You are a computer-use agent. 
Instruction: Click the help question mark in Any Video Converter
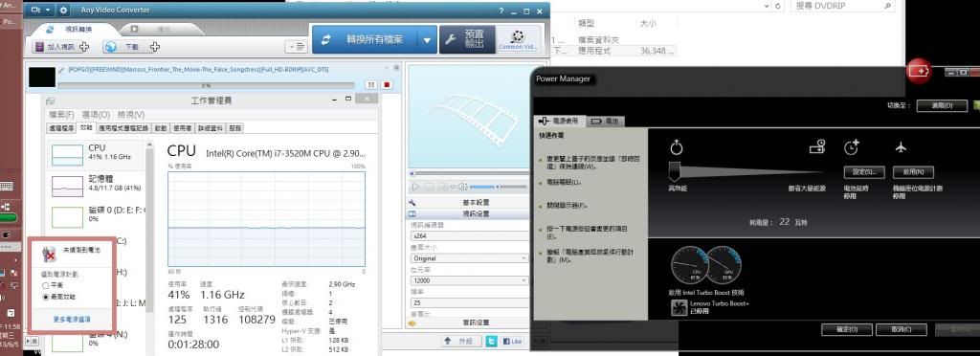coord(501,11)
